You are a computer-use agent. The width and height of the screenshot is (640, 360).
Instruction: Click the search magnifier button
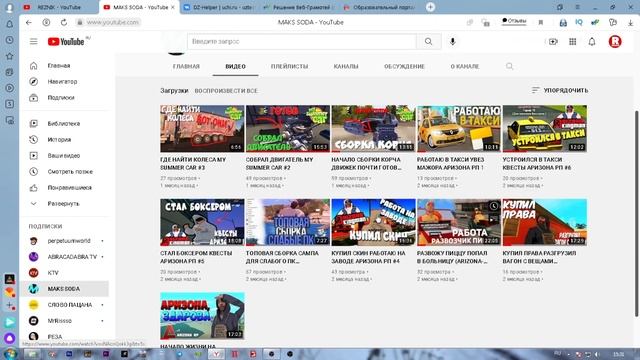click(428, 42)
